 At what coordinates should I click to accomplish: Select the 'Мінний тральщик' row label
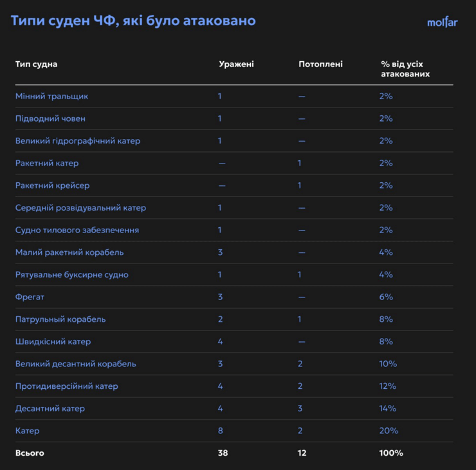(51, 96)
